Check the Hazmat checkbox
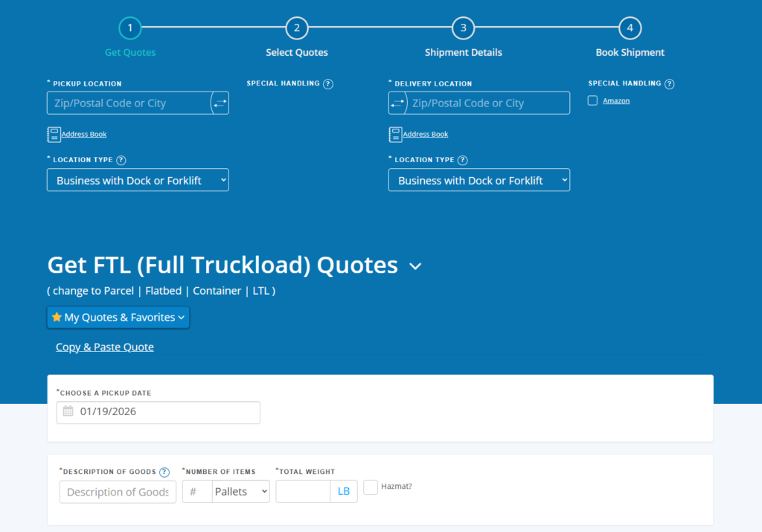 pyautogui.click(x=370, y=487)
